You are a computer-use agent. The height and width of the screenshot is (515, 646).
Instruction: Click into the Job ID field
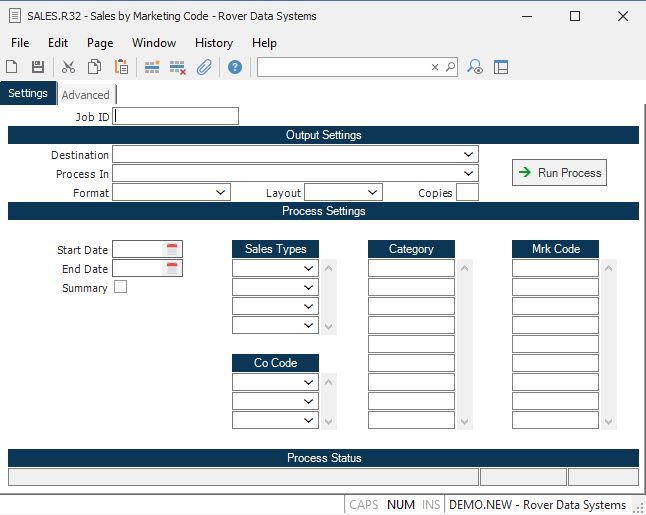(x=176, y=116)
